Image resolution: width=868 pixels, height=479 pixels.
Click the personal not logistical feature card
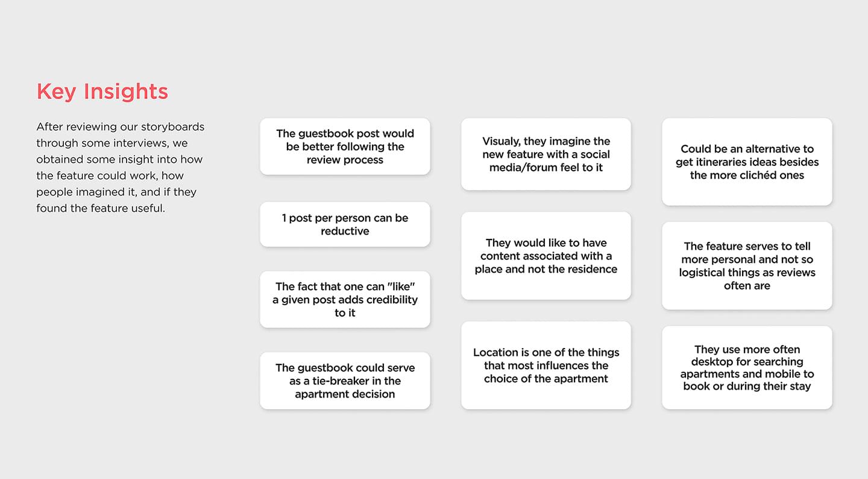tap(747, 266)
